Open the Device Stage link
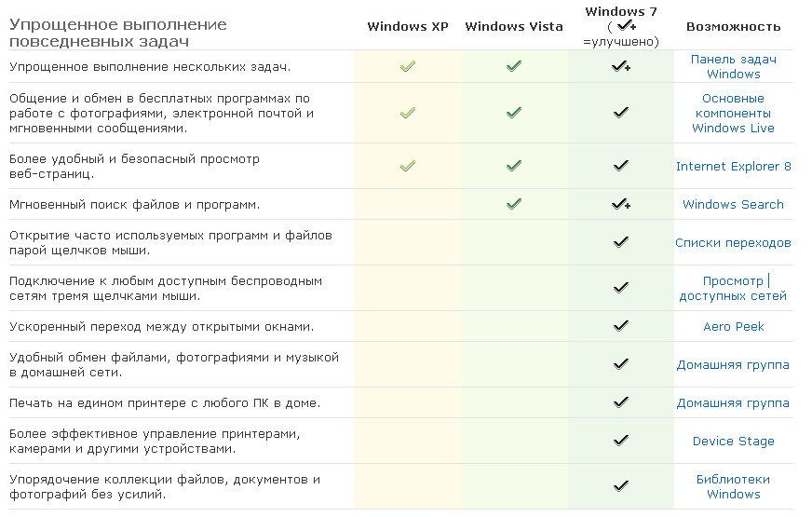The width and height of the screenshot is (812, 517). pyautogui.click(x=734, y=441)
